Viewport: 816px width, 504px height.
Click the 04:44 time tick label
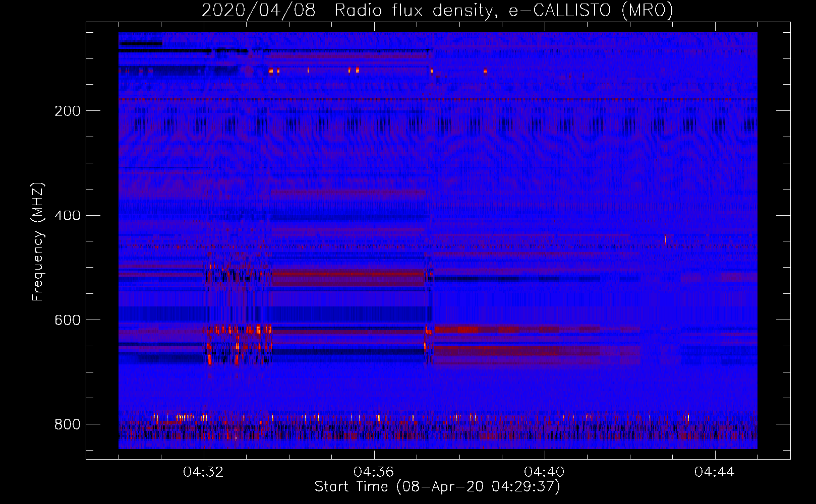(x=715, y=472)
